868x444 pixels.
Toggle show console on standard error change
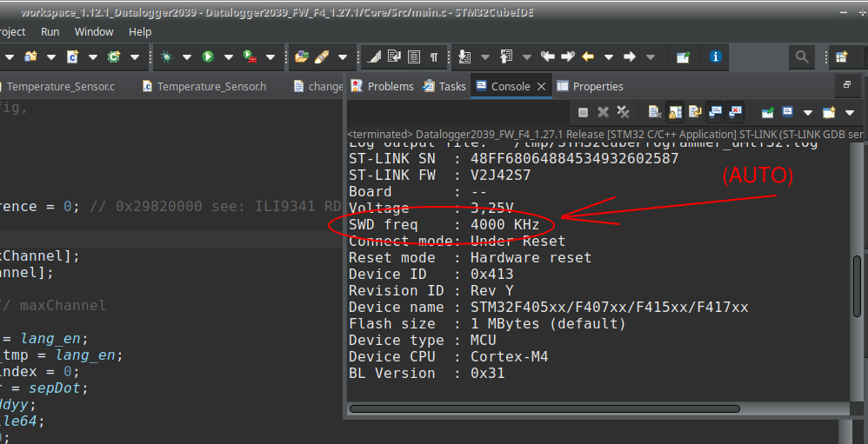coord(735,113)
